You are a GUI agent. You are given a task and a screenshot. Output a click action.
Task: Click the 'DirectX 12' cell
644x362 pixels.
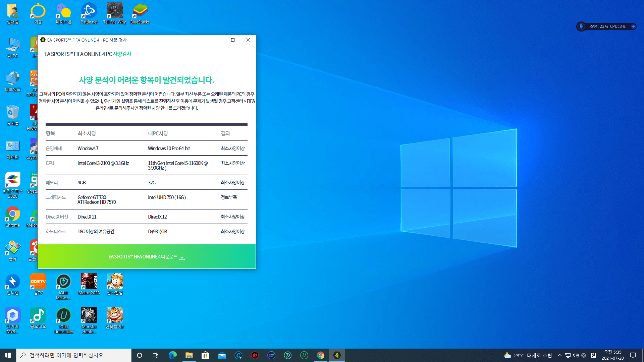pyautogui.click(x=157, y=217)
